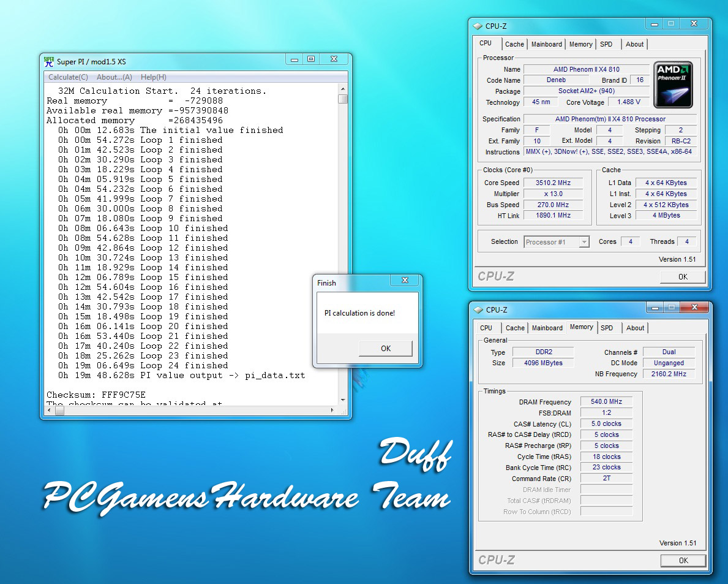Click the Super PI vertical scrollbar down arrow
This screenshot has height=584, width=728.
tap(343, 400)
